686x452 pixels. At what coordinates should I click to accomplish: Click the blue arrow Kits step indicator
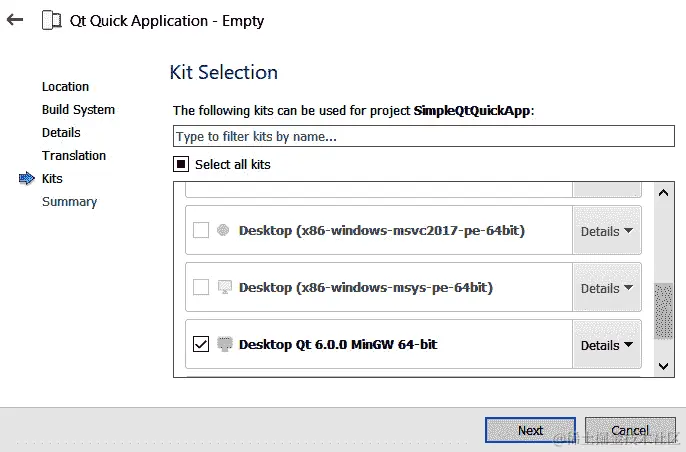click(27, 178)
